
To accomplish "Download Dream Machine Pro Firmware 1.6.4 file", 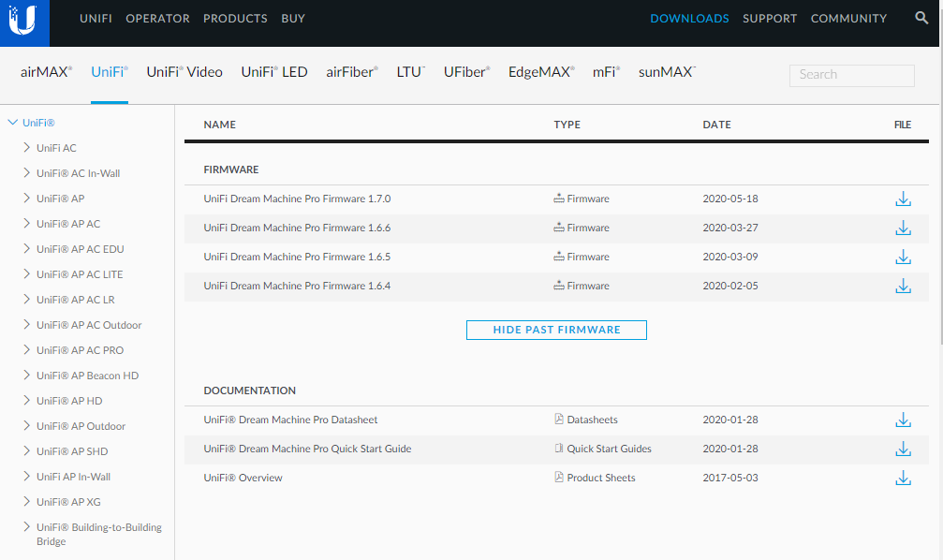I will pos(903,287).
